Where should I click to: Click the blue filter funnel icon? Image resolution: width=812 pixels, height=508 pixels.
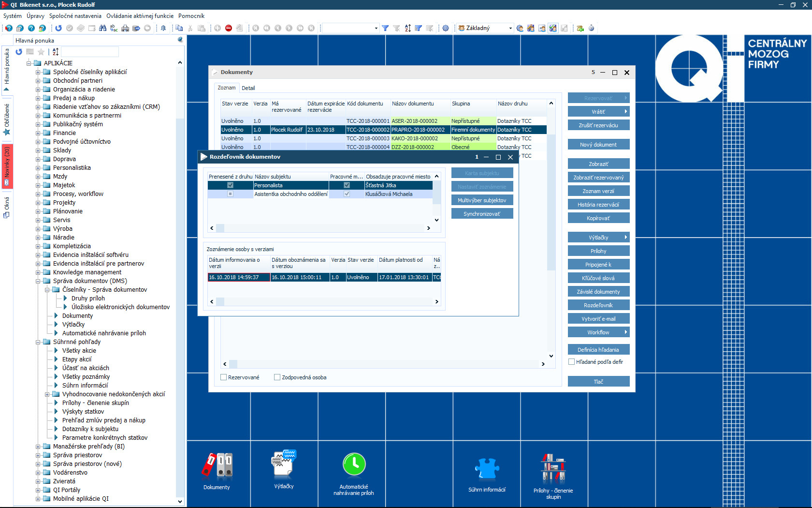coord(385,28)
